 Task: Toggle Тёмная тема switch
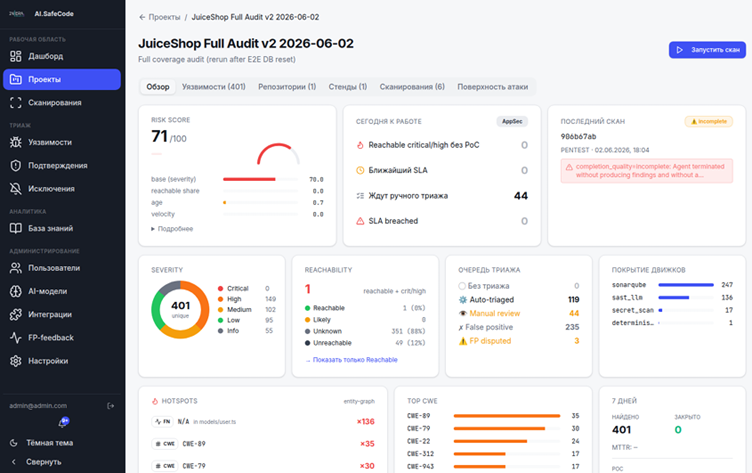tap(41, 443)
